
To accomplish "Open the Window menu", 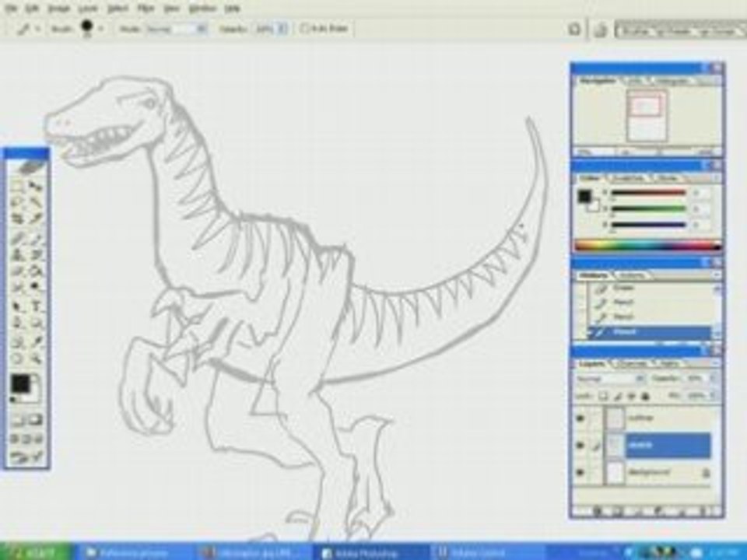I will tap(202, 9).
